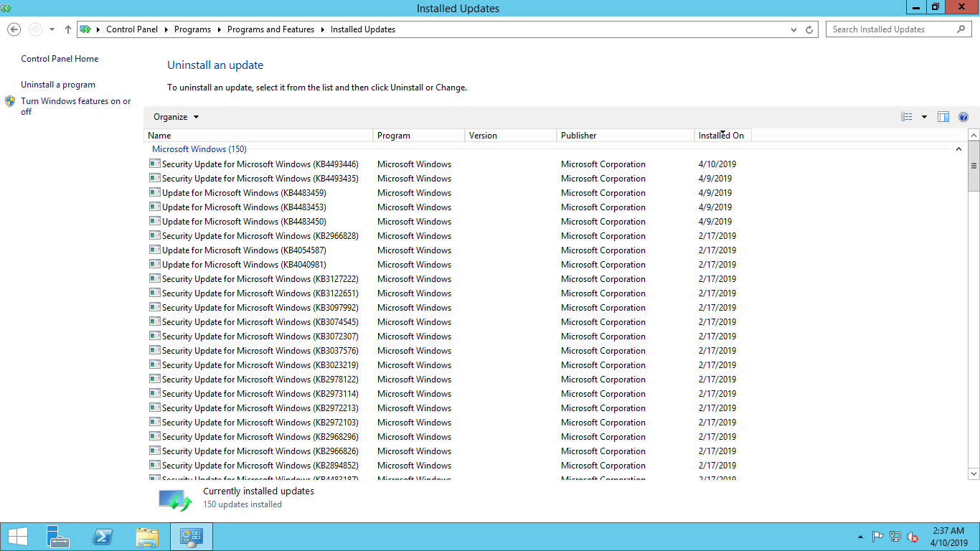The height and width of the screenshot is (551, 980).
Task: Select Security Update for Microsoft Windows (KB3072307)
Action: pos(260,336)
